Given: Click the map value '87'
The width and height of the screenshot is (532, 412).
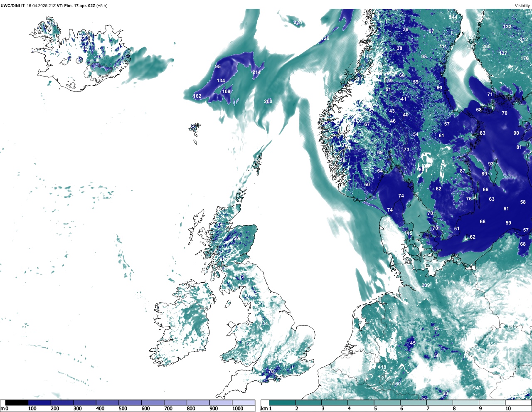Looking at the screenshot, I should (463, 171).
